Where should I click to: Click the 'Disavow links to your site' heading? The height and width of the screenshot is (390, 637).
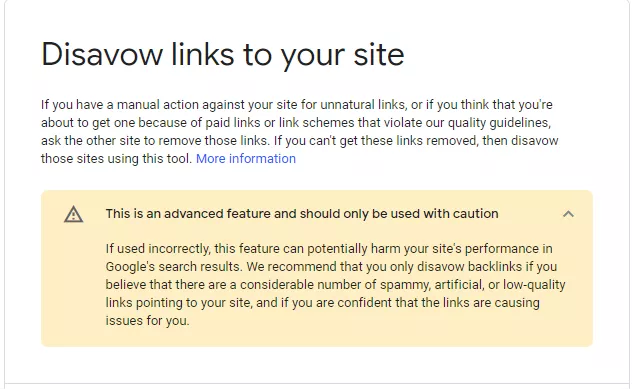(223, 54)
